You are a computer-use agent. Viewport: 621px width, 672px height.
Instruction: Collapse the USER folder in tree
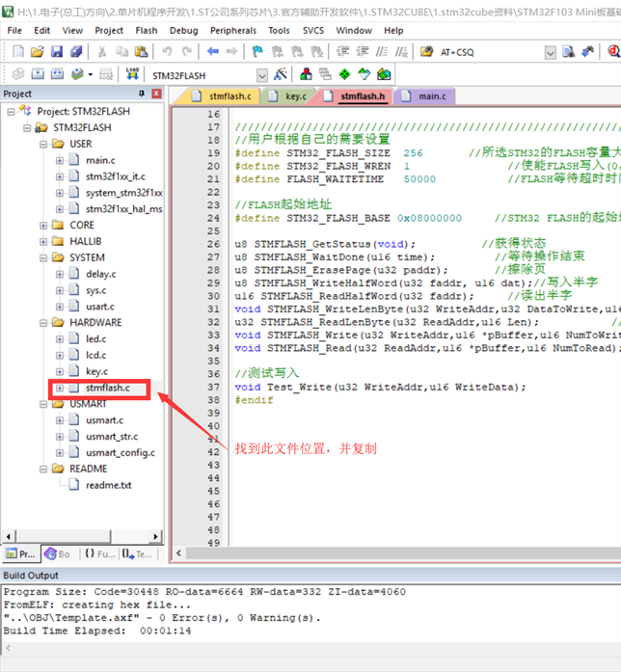[43, 144]
